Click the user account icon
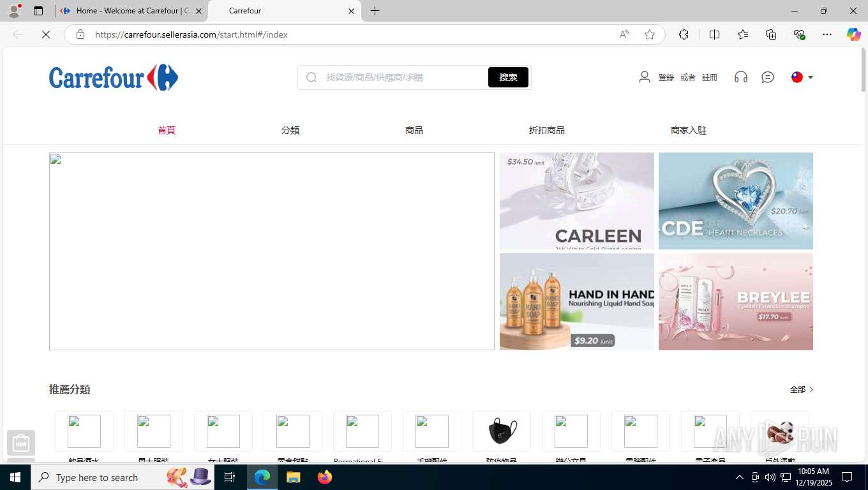 click(x=645, y=77)
